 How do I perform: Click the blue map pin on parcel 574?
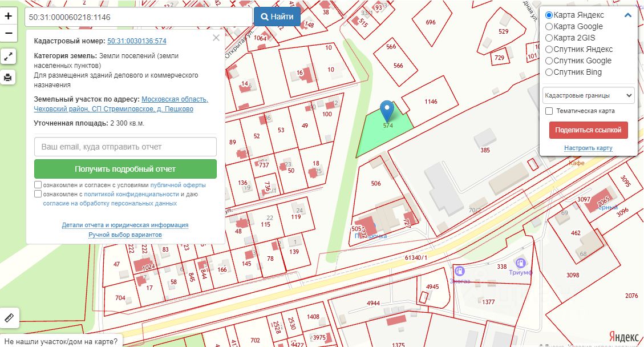pos(387,109)
